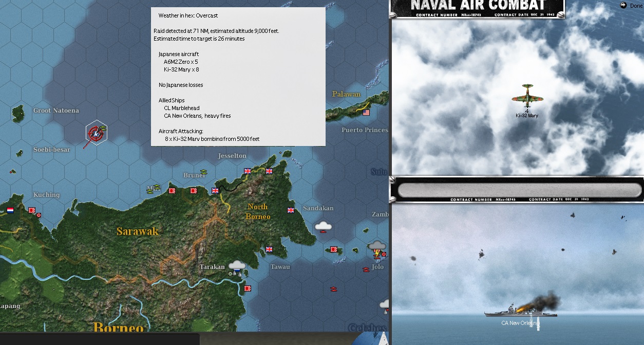Click the Tawau map label
644x345 pixels.
point(280,267)
